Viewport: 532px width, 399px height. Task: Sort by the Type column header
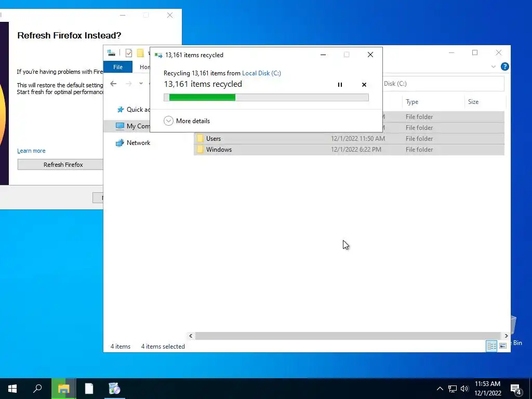[433, 102]
